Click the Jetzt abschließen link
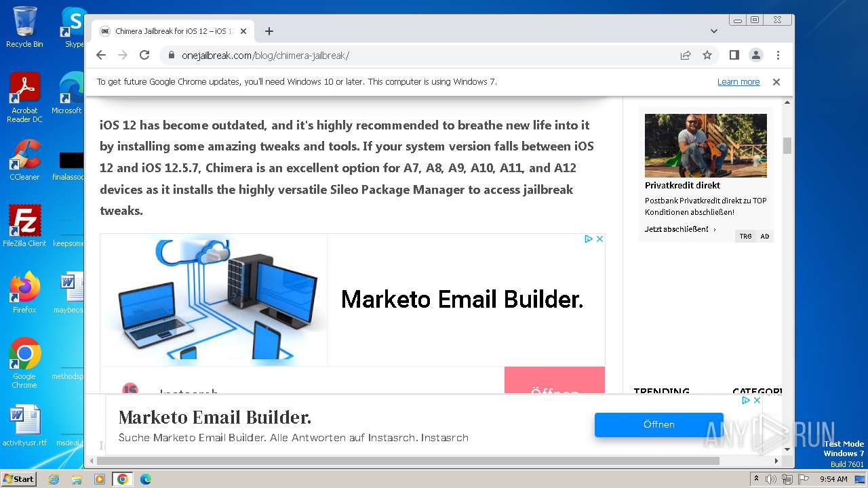This screenshot has width=868, height=488. coord(680,229)
